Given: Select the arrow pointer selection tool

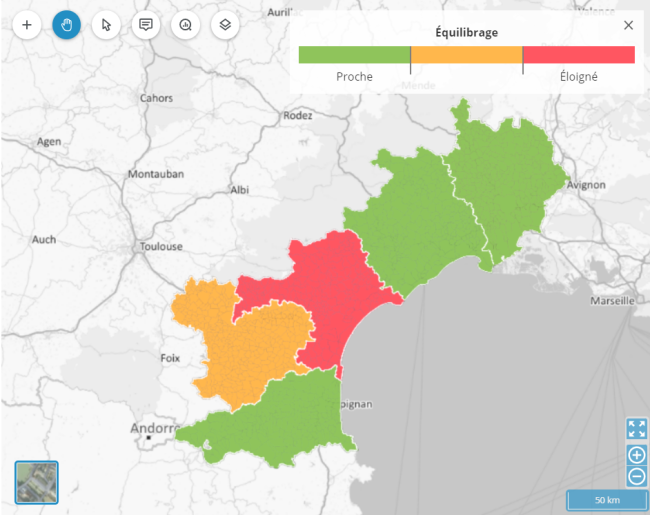Looking at the screenshot, I should point(106,24).
